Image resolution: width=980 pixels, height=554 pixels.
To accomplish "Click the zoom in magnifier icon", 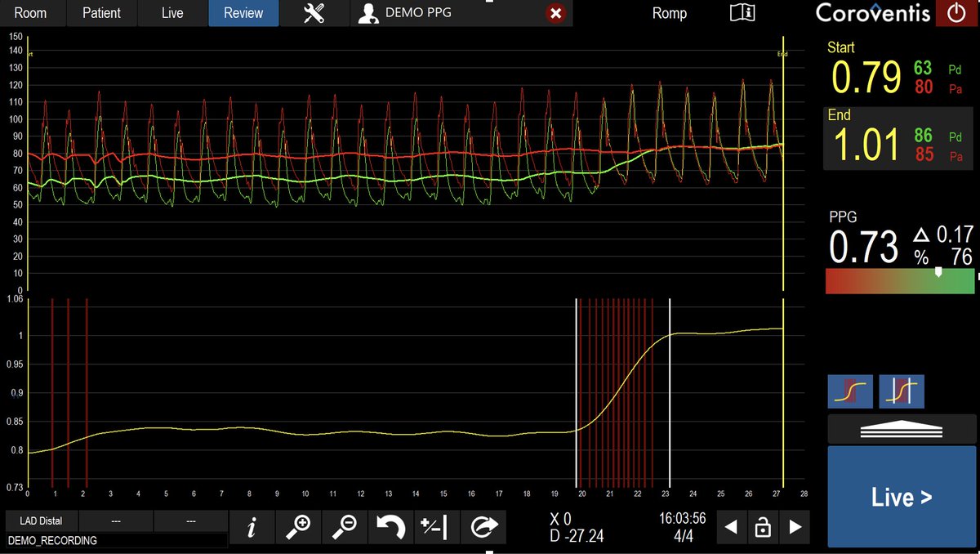I will point(298,528).
